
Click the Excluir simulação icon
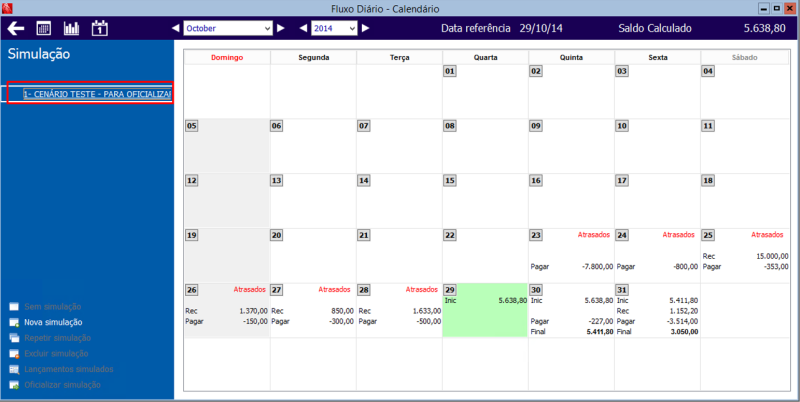[x=14, y=354]
